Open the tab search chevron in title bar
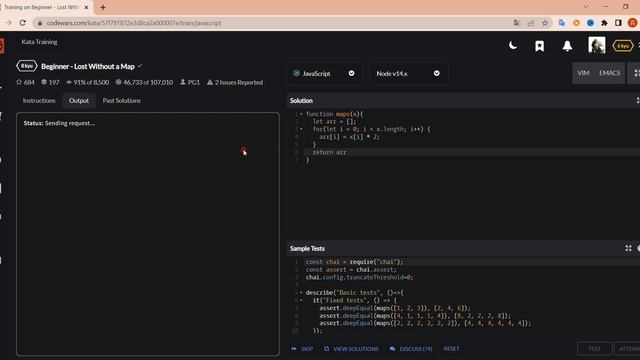640x360 pixels. [586, 7]
